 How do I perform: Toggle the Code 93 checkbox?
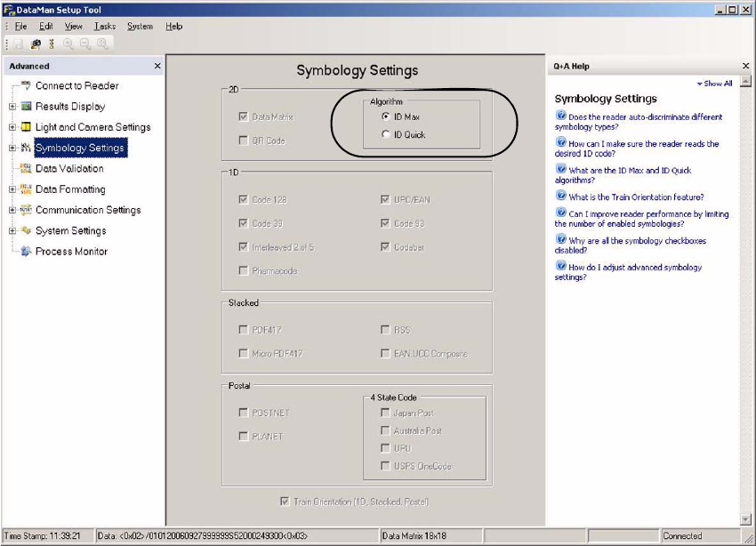pos(385,223)
